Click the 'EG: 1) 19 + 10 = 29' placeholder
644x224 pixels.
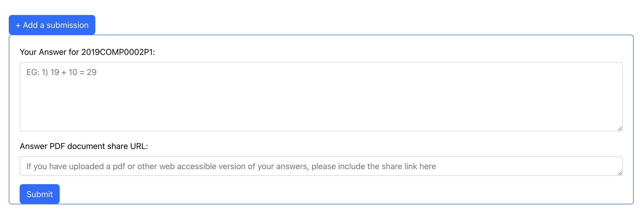[x=61, y=72]
